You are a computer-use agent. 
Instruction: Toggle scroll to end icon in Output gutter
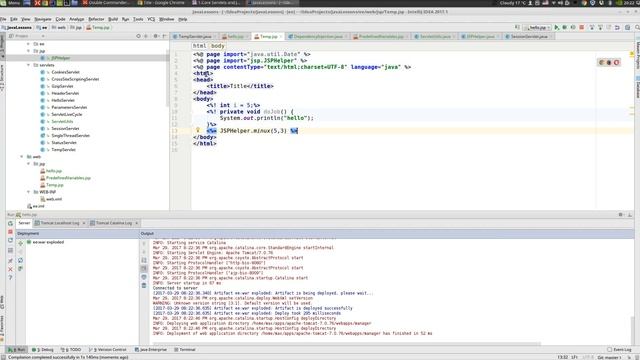144,268
